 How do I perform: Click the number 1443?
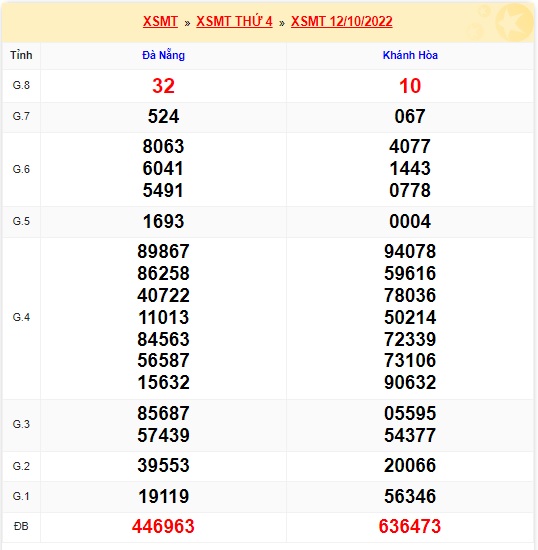(x=410, y=168)
